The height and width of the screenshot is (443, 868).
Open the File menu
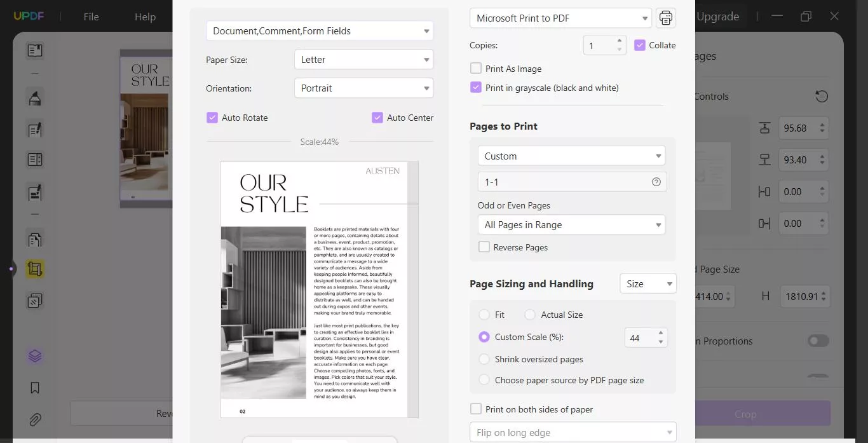point(92,17)
